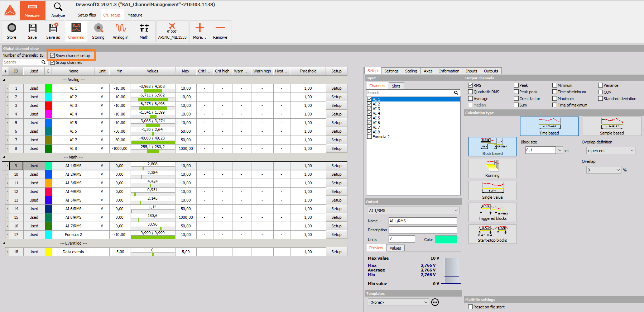Enable Quadratic RMS output
The width and height of the screenshot is (644, 312).
coord(471,92)
